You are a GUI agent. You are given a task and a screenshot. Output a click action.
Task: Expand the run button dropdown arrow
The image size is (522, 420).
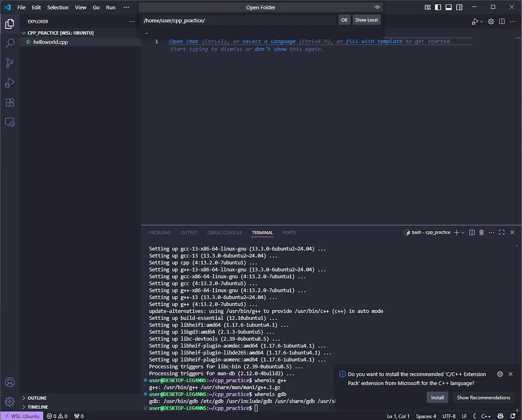[482, 22]
